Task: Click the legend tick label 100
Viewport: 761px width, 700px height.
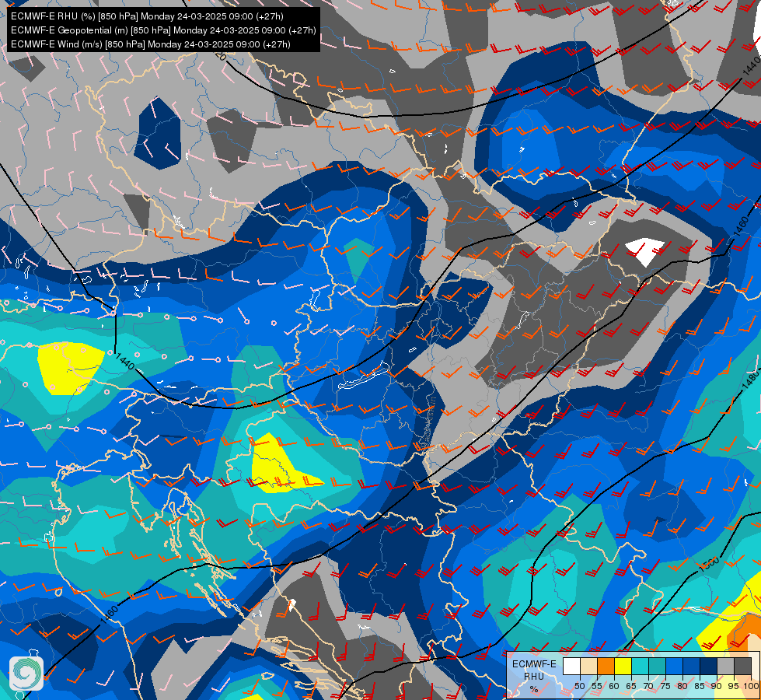Action: (752, 686)
